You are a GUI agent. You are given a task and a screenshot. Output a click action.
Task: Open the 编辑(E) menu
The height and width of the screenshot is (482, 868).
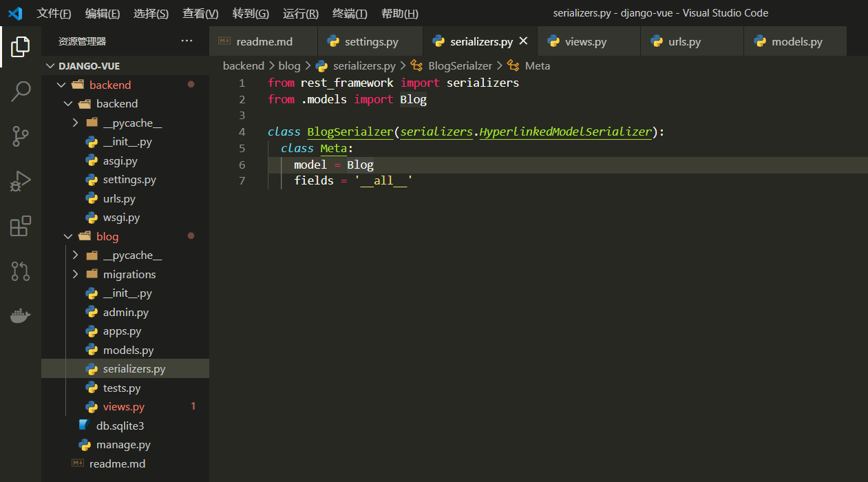coord(103,13)
